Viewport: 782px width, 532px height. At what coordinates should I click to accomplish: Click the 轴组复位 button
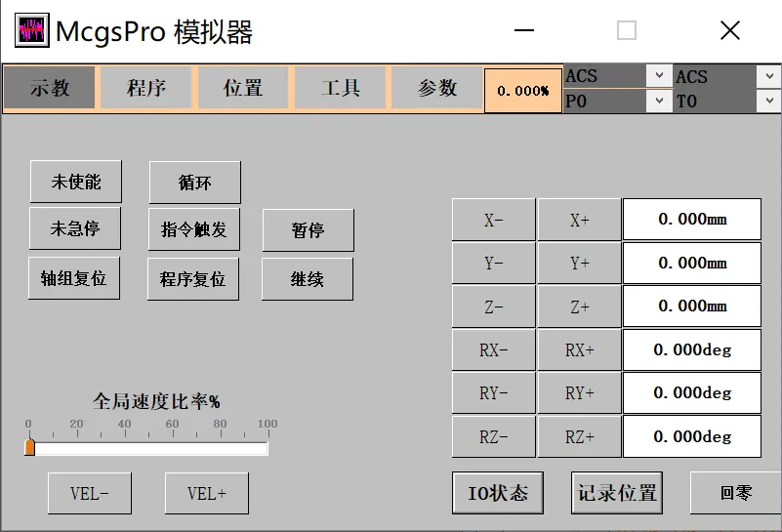pos(74,278)
